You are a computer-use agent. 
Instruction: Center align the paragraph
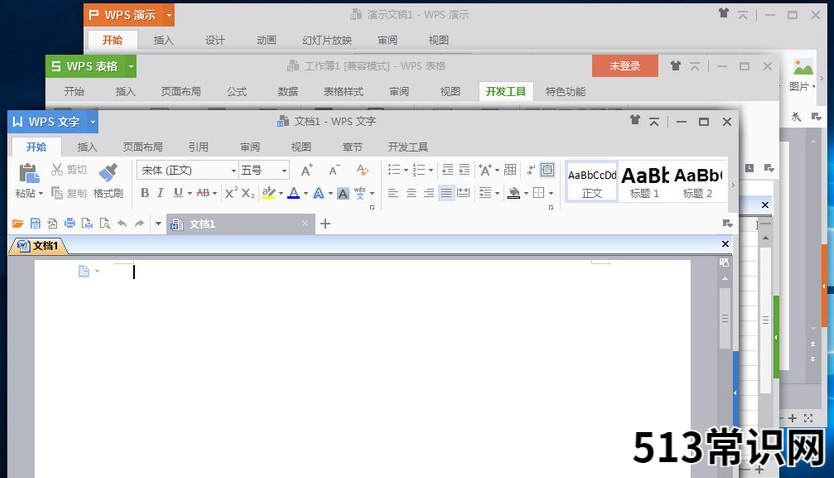(411, 193)
